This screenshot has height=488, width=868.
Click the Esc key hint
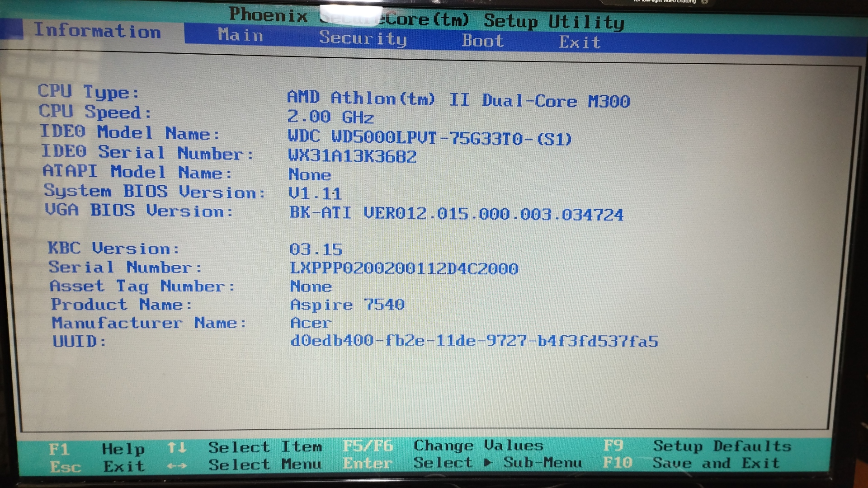pyautogui.click(x=66, y=467)
